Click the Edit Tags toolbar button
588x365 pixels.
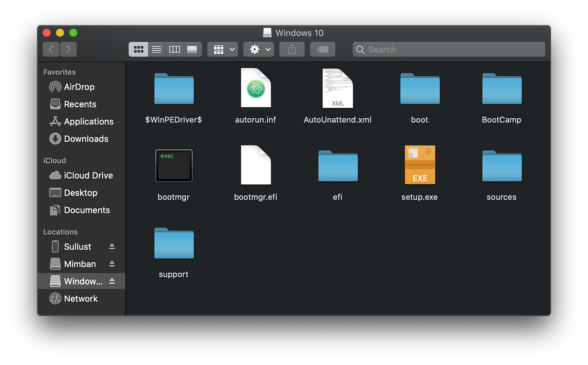(323, 50)
